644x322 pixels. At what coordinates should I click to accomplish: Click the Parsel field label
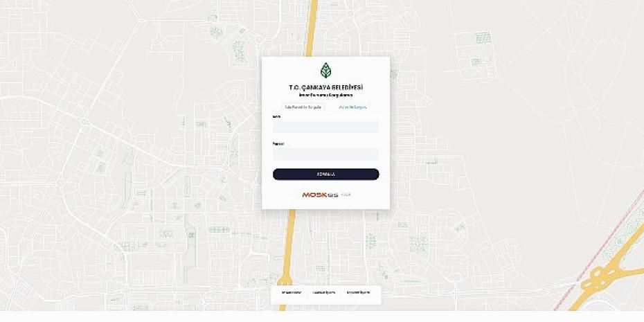tap(278, 144)
